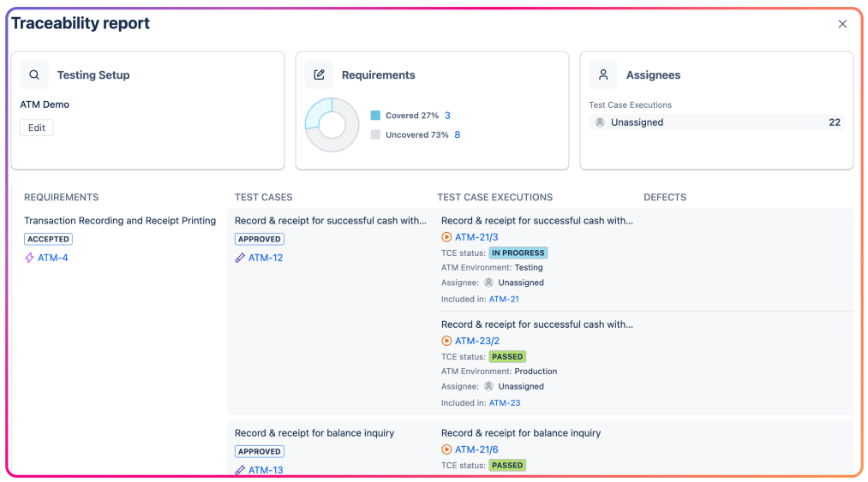Open uncovered requirements count 8 link

458,134
